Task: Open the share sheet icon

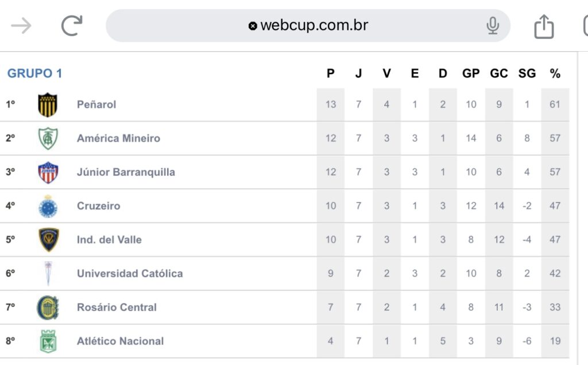Action: tap(544, 26)
